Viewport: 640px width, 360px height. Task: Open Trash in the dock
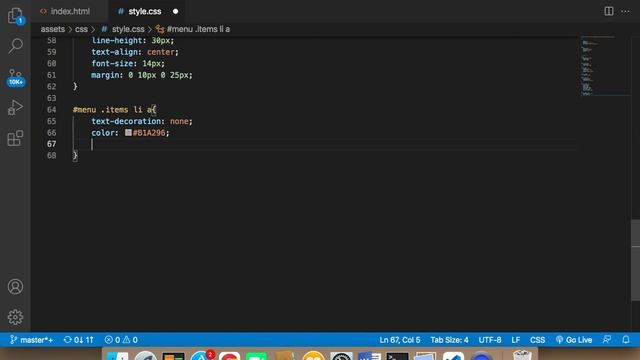[x=522, y=356]
